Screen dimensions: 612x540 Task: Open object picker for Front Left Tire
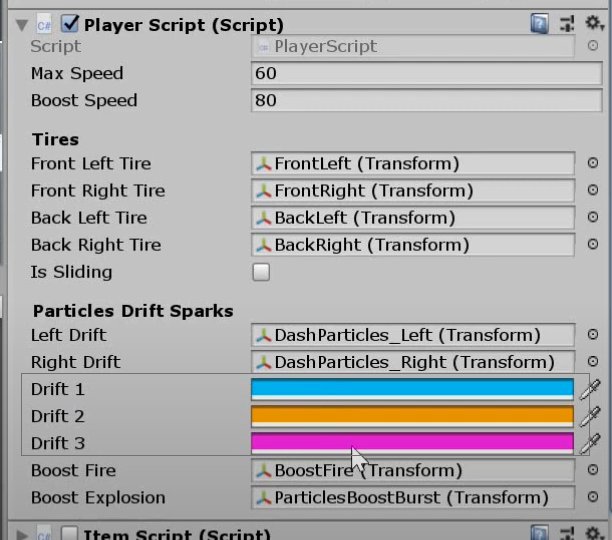[592, 163]
